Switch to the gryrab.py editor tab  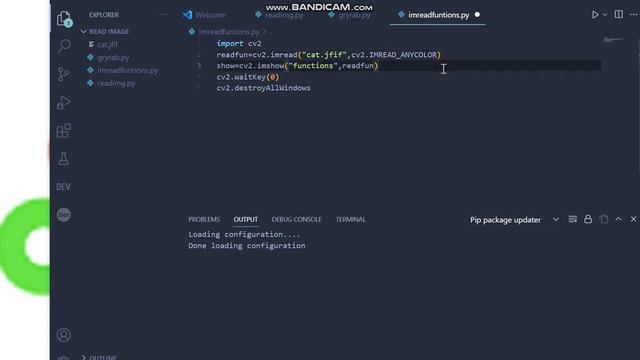(x=350, y=15)
